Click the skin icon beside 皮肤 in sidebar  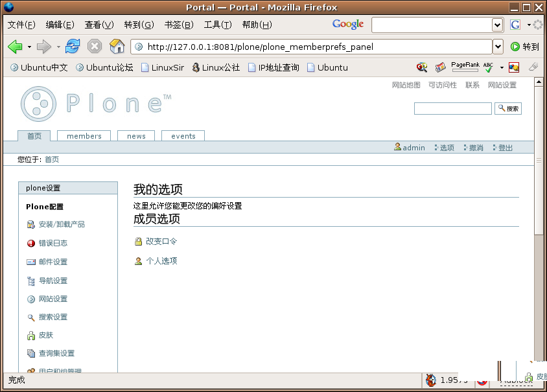(x=31, y=336)
